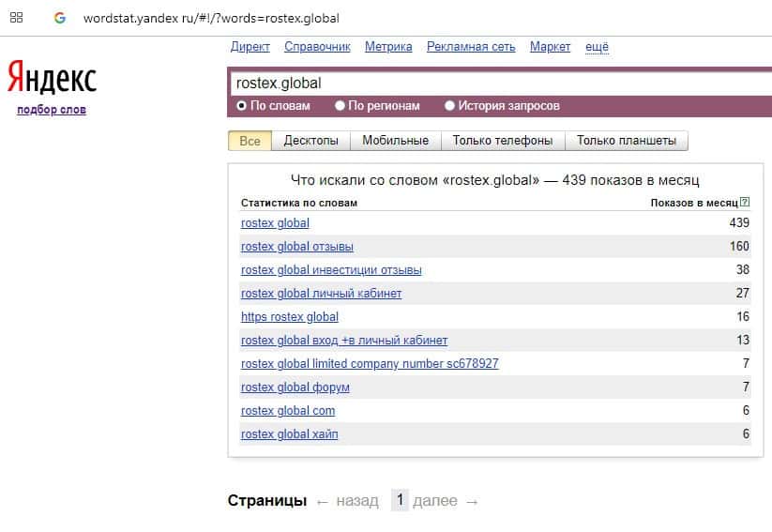The height and width of the screenshot is (532, 772).
Task: Click the Google logo icon in address bar
Action: click(60, 18)
